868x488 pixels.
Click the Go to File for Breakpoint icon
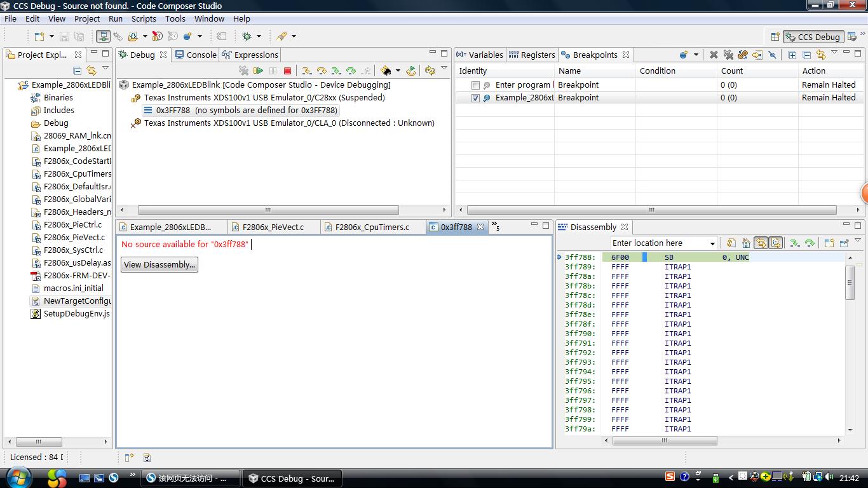pyautogui.click(x=757, y=55)
